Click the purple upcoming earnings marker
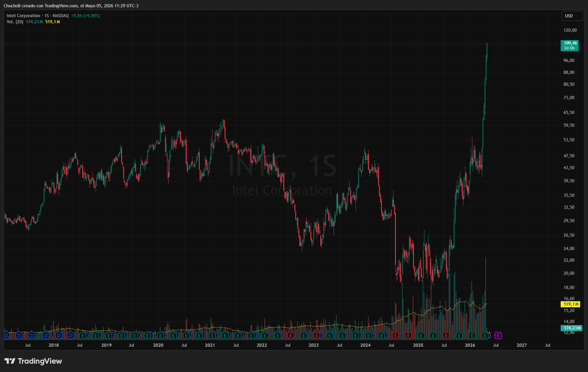 (x=498, y=335)
